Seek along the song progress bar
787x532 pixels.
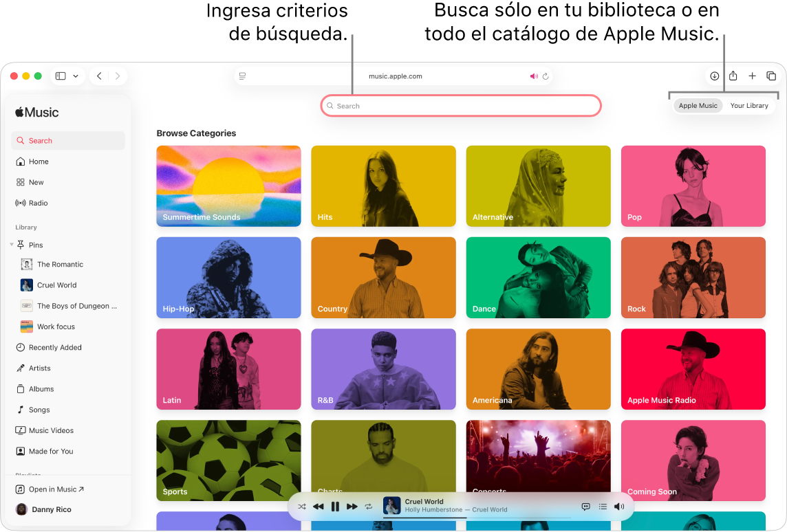(477, 518)
